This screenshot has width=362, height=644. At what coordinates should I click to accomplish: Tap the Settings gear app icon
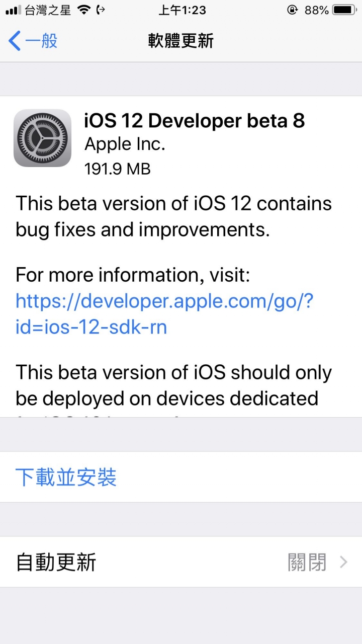(x=42, y=138)
